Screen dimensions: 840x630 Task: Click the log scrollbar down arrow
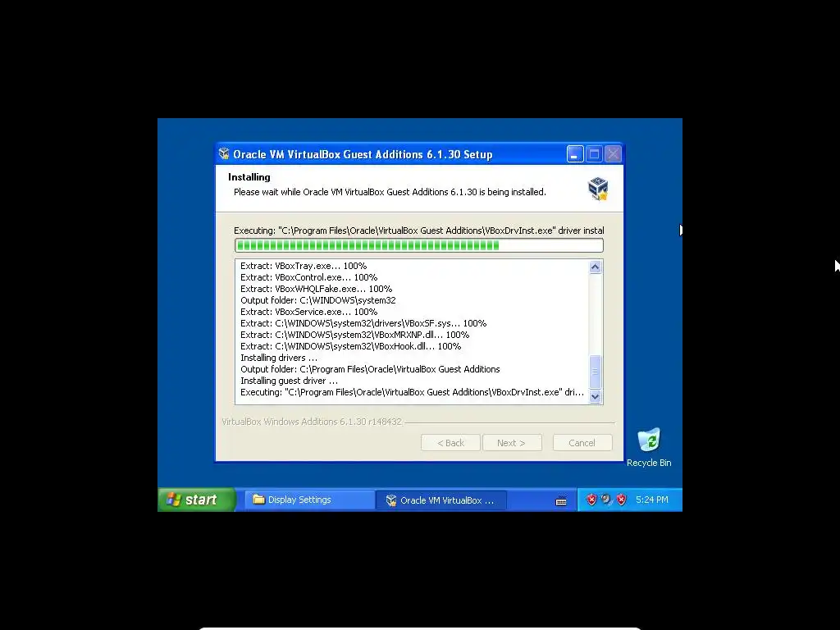pyautogui.click(x=596, y=396)
